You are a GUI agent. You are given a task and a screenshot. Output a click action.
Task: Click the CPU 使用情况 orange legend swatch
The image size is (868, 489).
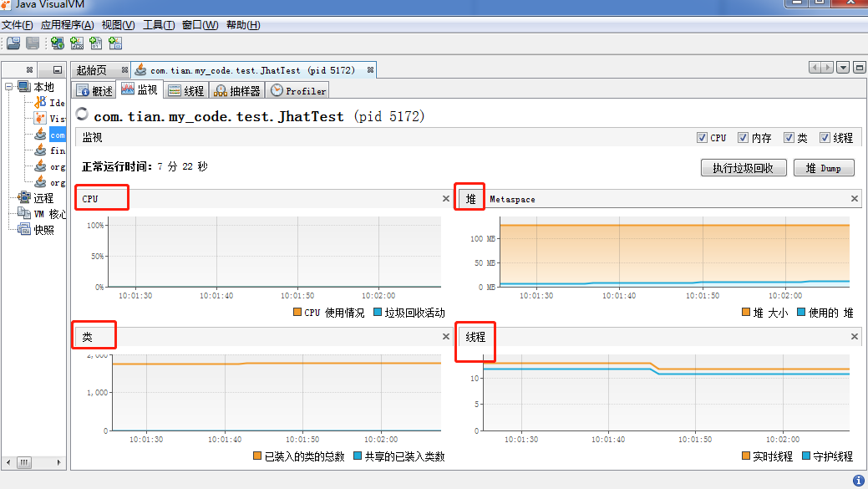(x=297, y=313)
